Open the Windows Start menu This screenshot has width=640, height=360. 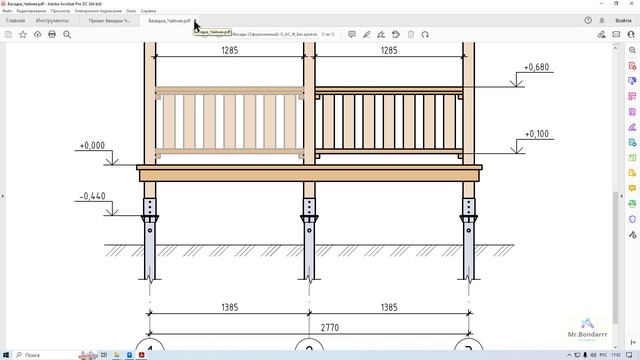6,355
